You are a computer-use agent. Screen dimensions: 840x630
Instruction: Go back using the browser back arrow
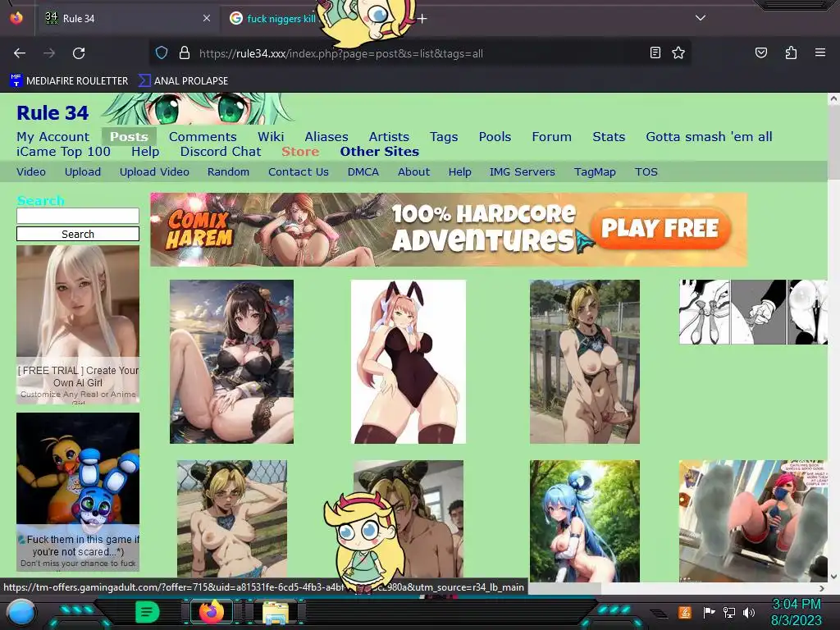coord(20,53)
